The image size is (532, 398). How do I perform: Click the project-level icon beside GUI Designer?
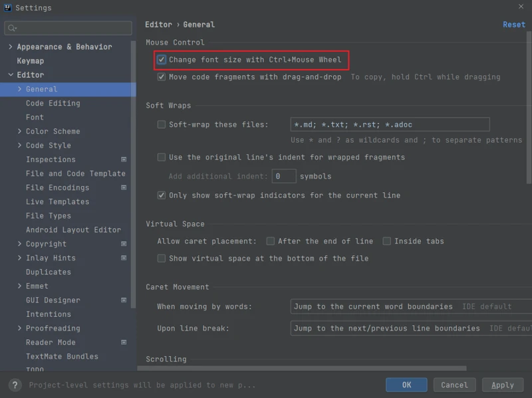click(124, 300)
